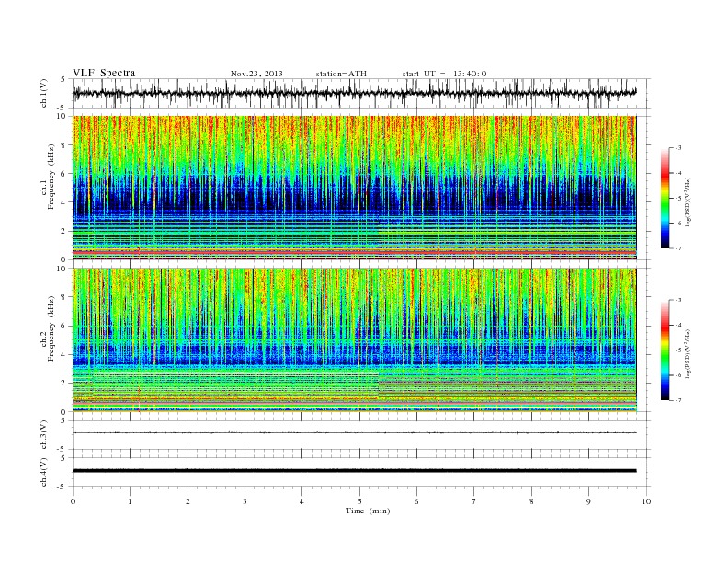Select the ch.2 colorbar "log(PSD)(V²/Hz)" label

[688, 352]
